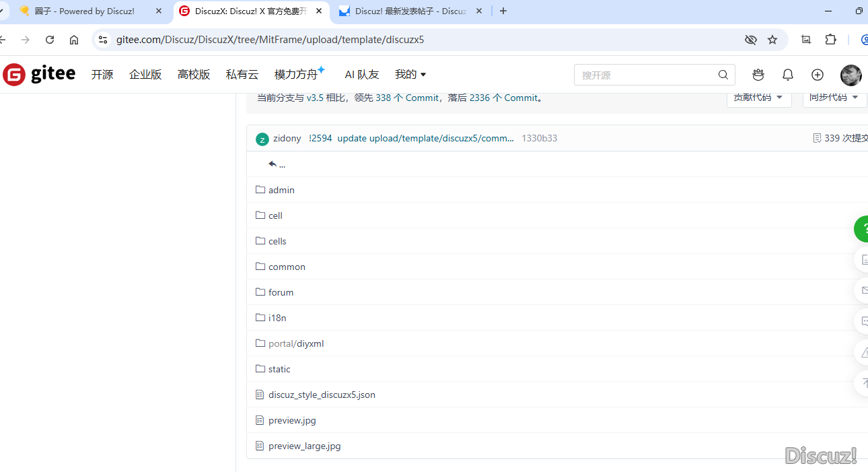The height and width of the screenshot is (472, 868).
Task: Open the notifications bell
Action: [x=787, y=75]
